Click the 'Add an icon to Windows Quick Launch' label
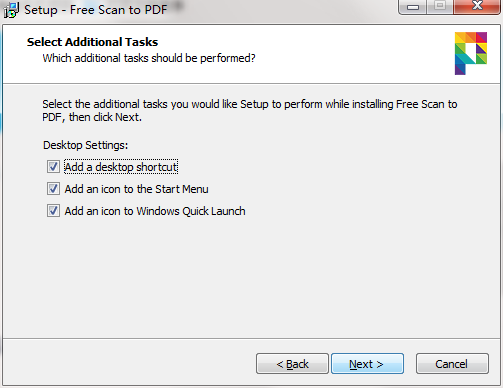Viewport: 503px width, 388px height. 155,211
